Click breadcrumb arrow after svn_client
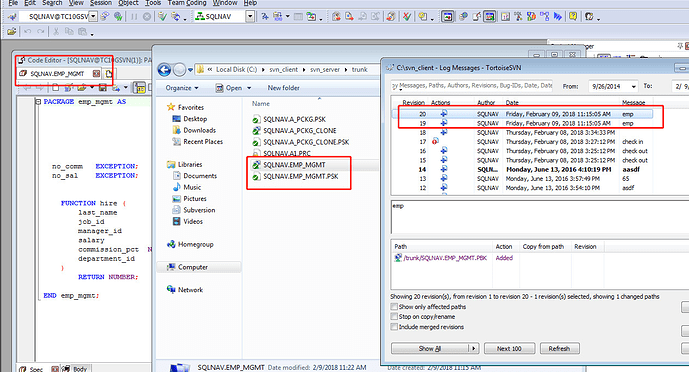 [x=304, y=69]
